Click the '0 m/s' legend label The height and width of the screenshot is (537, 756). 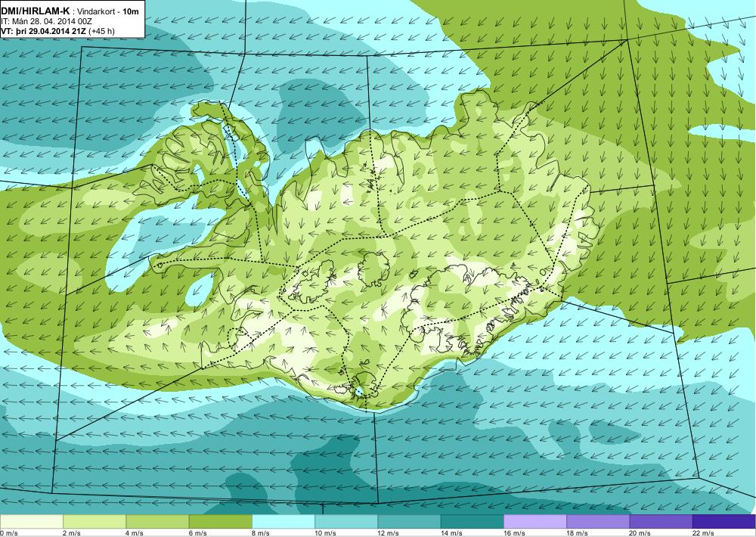[x=9, y=533]
